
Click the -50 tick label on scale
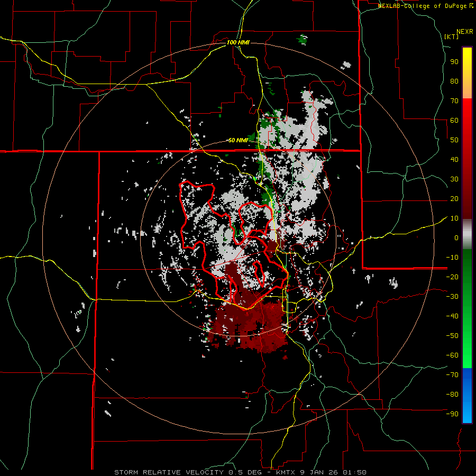(x=452, y=335)
